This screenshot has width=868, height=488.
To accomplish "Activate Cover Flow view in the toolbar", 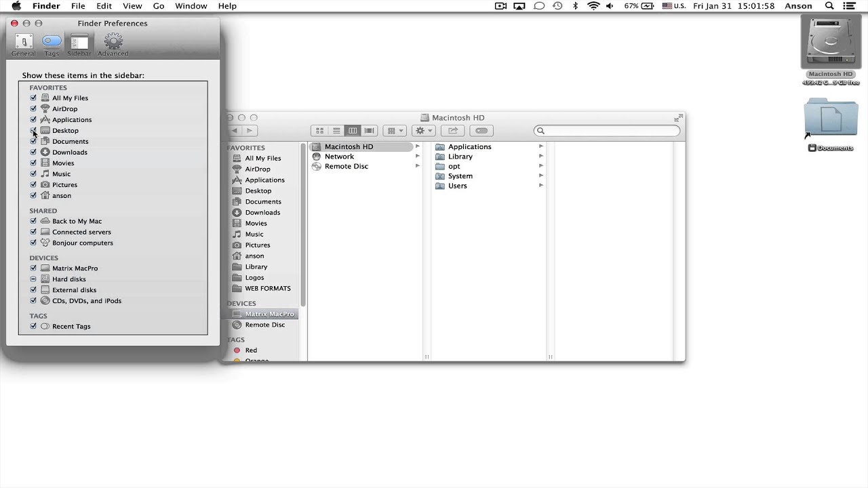I will coord(369,130).
